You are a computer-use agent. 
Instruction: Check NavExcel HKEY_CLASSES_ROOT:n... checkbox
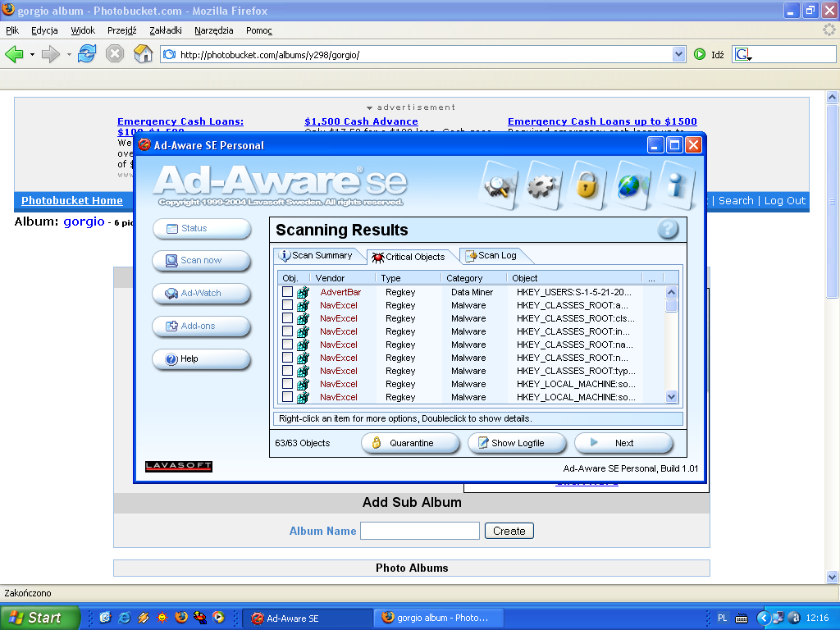point(288,358)
